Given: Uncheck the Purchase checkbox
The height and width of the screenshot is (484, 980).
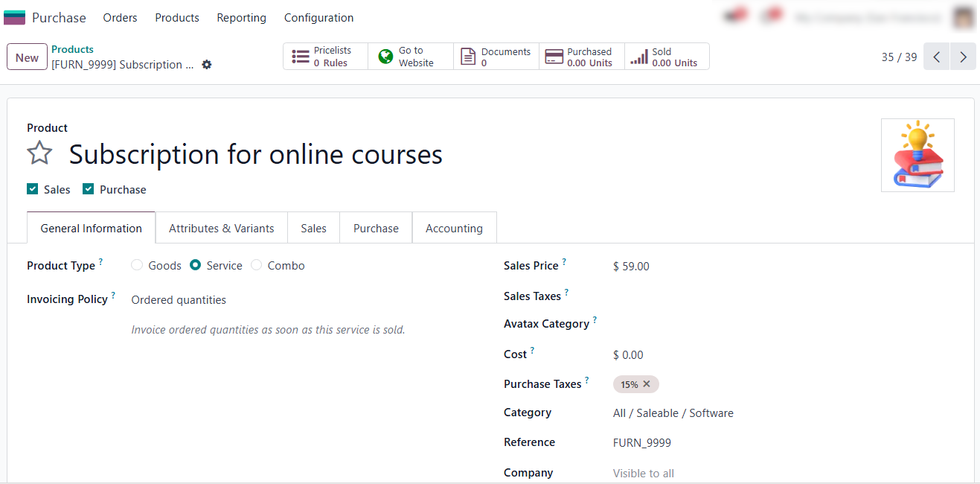Looking at the screenshot, I should point(89,189).
